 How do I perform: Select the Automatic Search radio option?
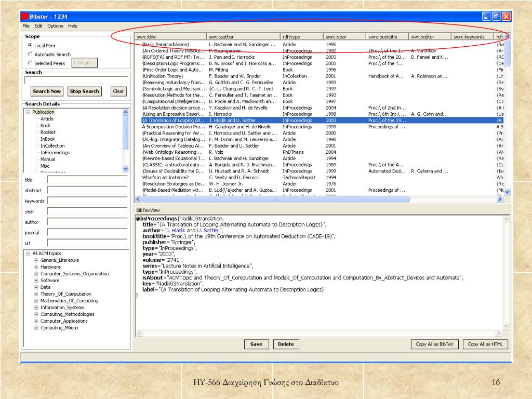pyautogui.click(x=30, y=54)
